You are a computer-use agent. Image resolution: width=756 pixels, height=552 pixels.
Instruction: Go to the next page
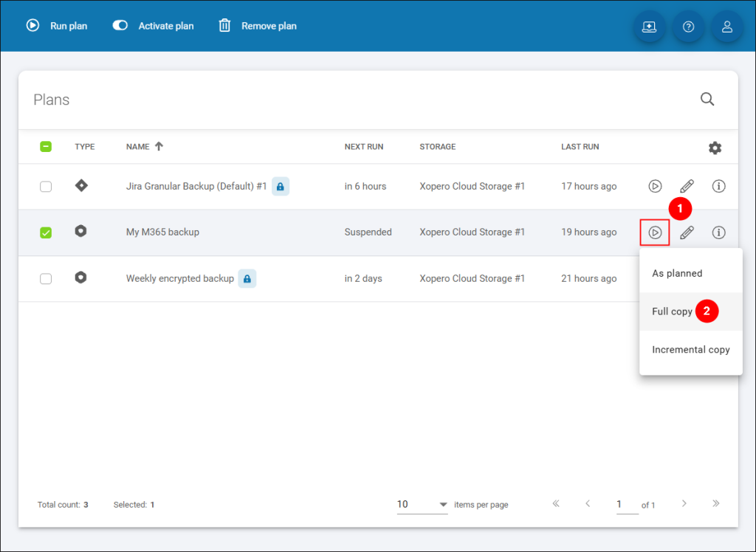(684, 503)
